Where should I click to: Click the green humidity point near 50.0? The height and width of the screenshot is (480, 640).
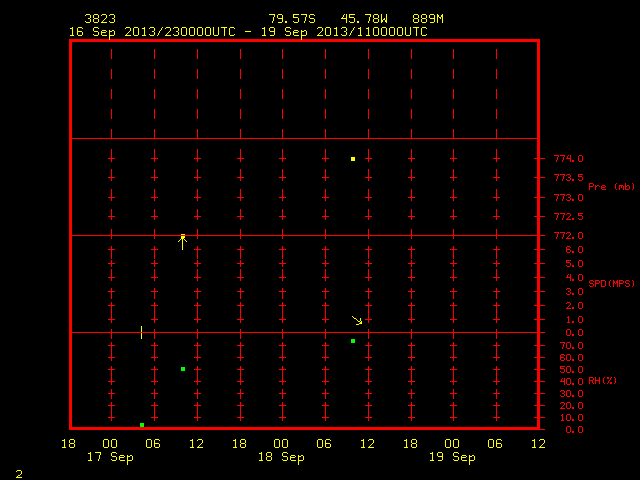click(183, 369)
